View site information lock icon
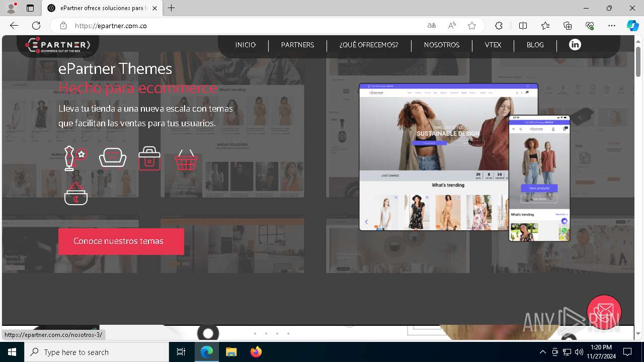 pos(63,26)
